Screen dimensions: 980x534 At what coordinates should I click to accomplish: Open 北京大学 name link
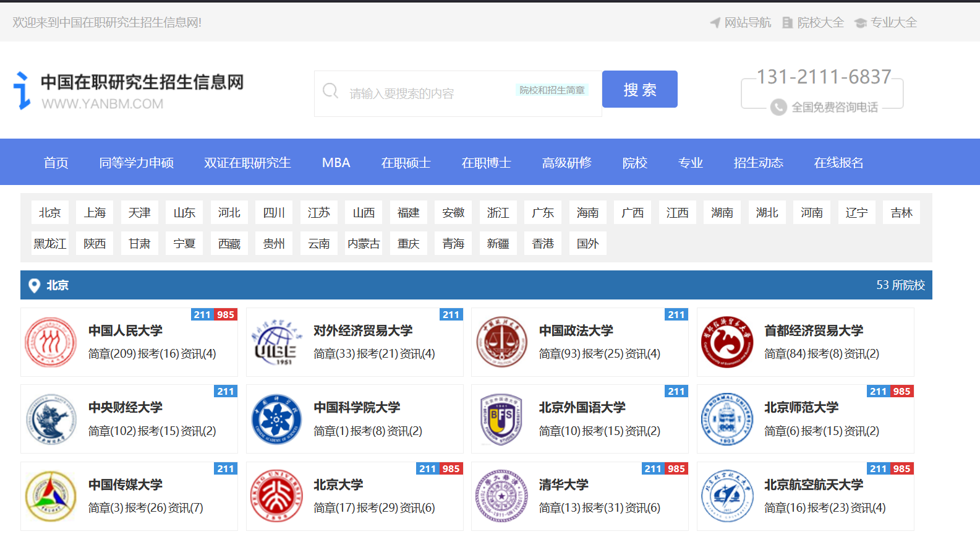click(x=338, y=484)
